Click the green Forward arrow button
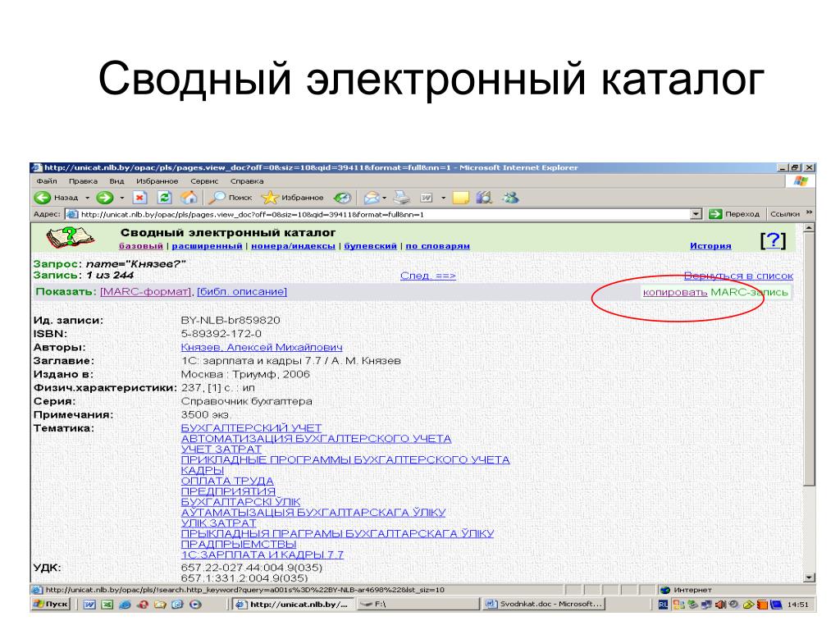This screenshot has width=840, height=630. [x=104, y=198]
